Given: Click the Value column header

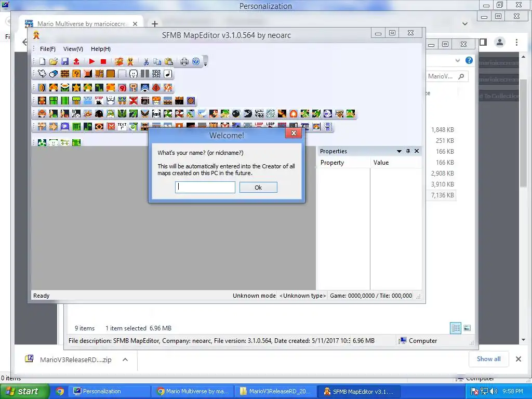Looking at the screenshot, I should point(396,163).
